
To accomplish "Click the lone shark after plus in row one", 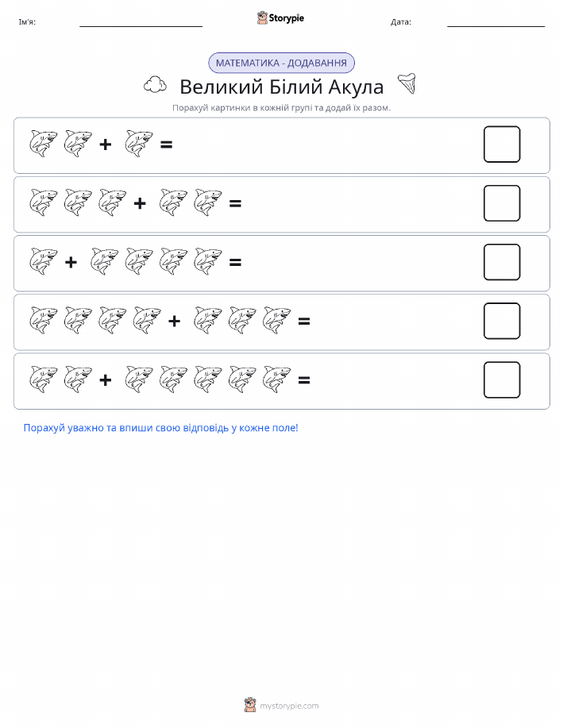I will (x=139, y=144).
